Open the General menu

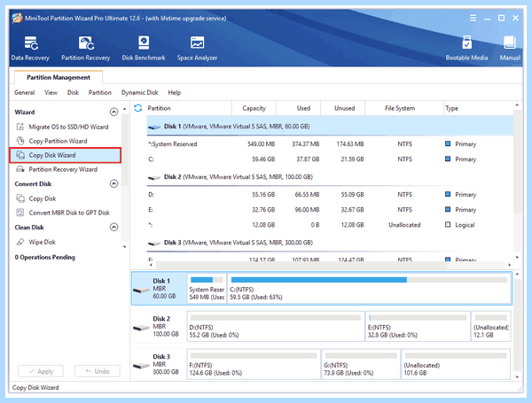(x=25, y=92)
